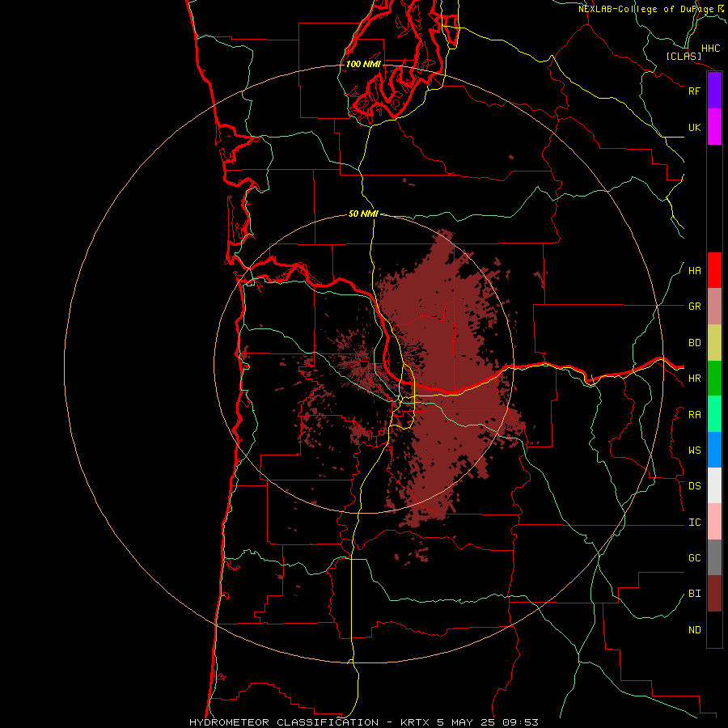Select the GR salmon color swatch

pyautogui.click(x=714, y=307)
